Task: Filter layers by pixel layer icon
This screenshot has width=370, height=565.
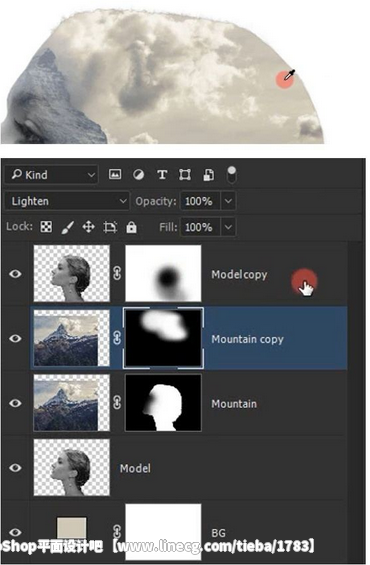Action: (x=115, y=175)
